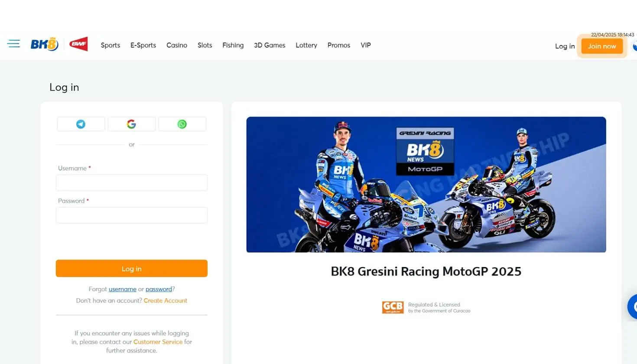Open the Sports menu

[x=110, y=45]
